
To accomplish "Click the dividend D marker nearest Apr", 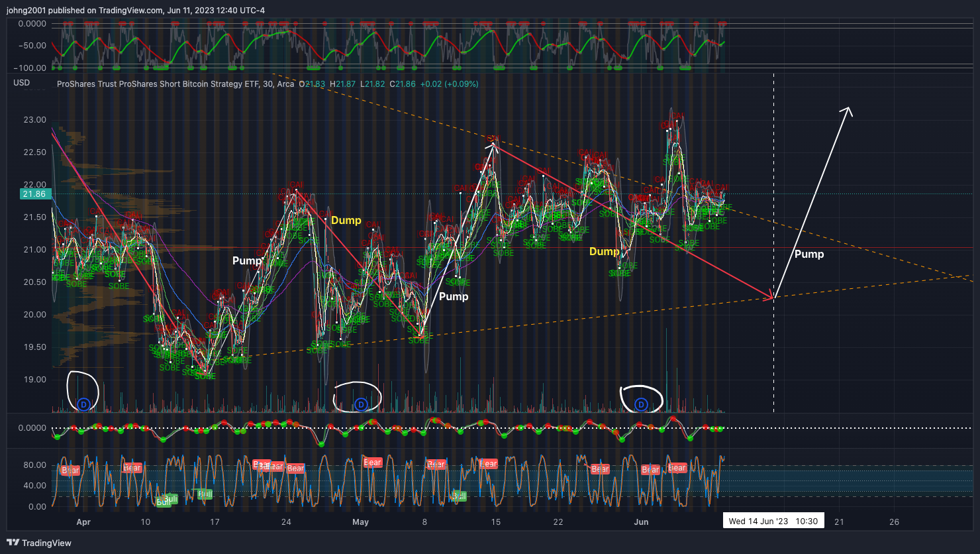I will (x=83, y=404).
